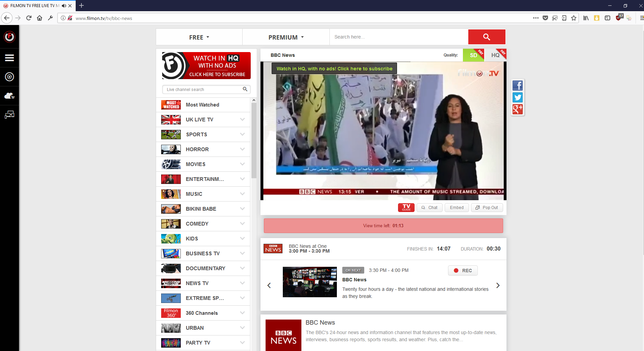The height and width of the screenshot is (351, 644).
Task: Select the Most Watched category
Action: point(202,105)
